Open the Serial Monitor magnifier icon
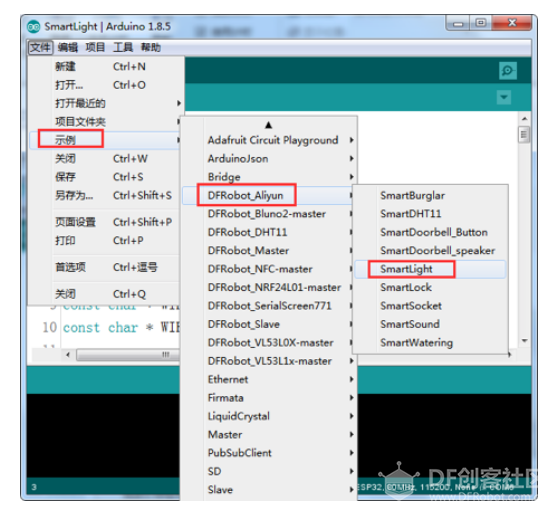The image size is (551, 506). pyautogui.click(x=507, y=71)
